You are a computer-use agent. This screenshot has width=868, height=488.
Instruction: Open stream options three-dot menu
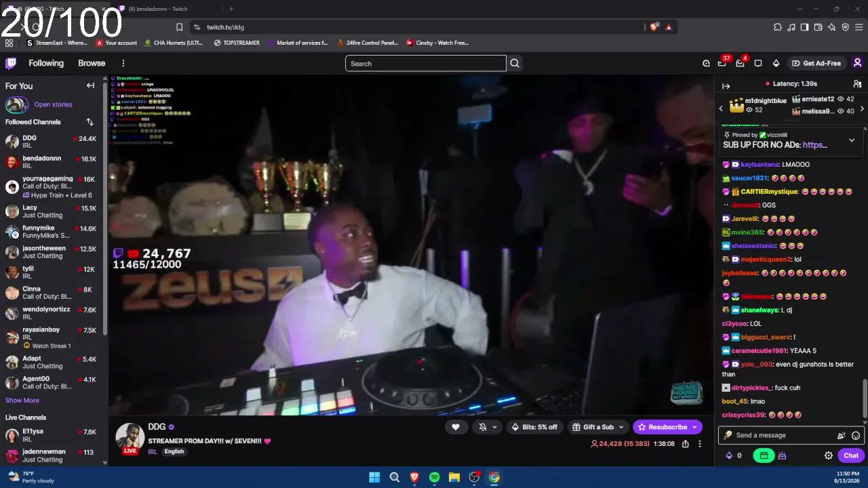pyautogui.click(x=700, y=444)
